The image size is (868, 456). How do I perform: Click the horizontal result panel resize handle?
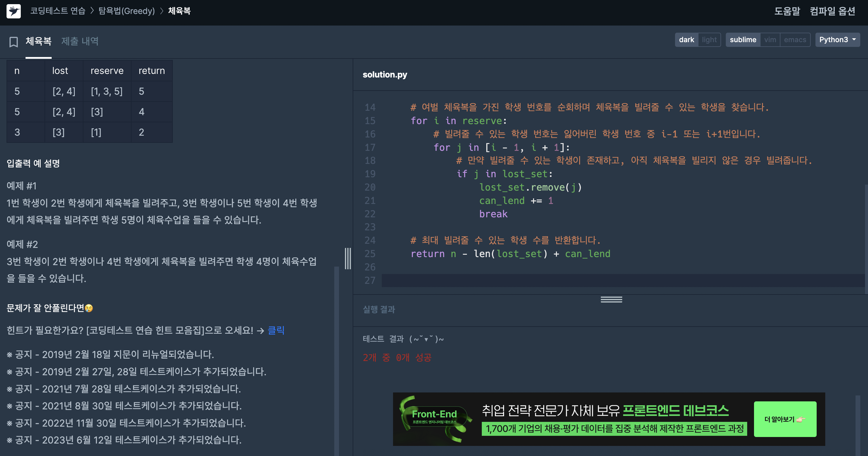tap(611, 299)
